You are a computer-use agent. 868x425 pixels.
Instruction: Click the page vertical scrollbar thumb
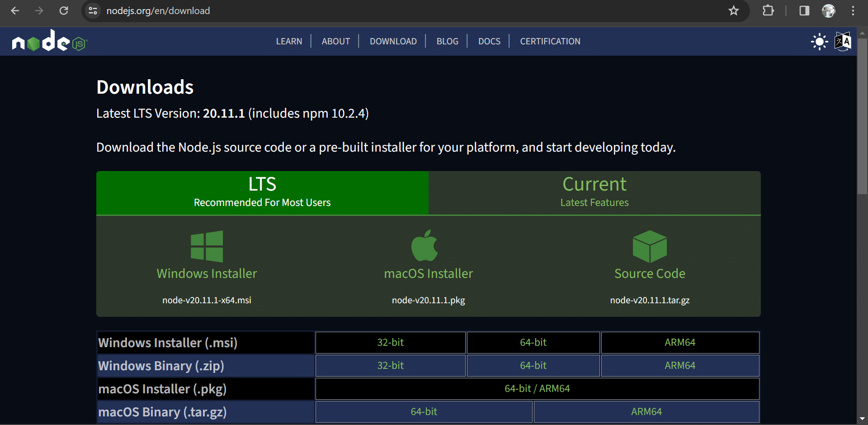(x=862, y=117)
